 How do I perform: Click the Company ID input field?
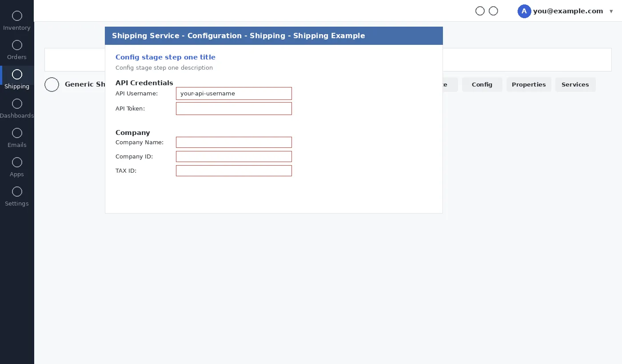(234, 156)
